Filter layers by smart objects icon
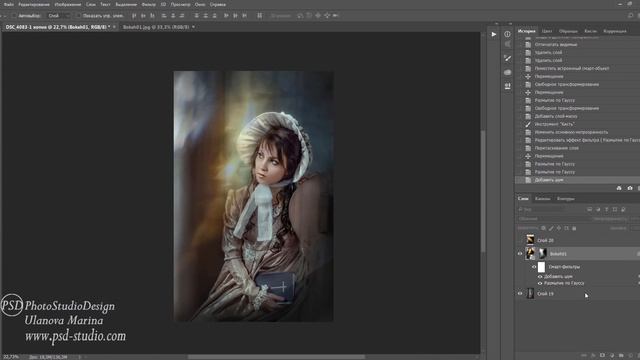The height and width of the screenshot is (360, 640). 623,209
